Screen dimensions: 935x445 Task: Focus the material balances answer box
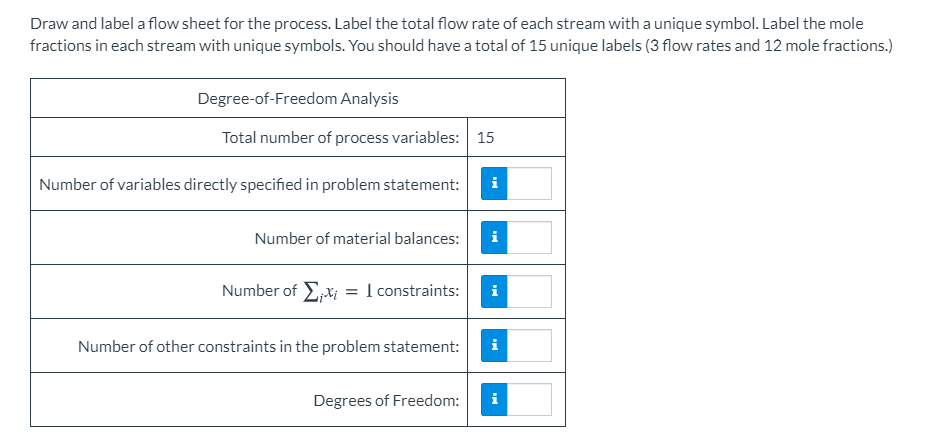pyautogui.click(x=527, y=237)
